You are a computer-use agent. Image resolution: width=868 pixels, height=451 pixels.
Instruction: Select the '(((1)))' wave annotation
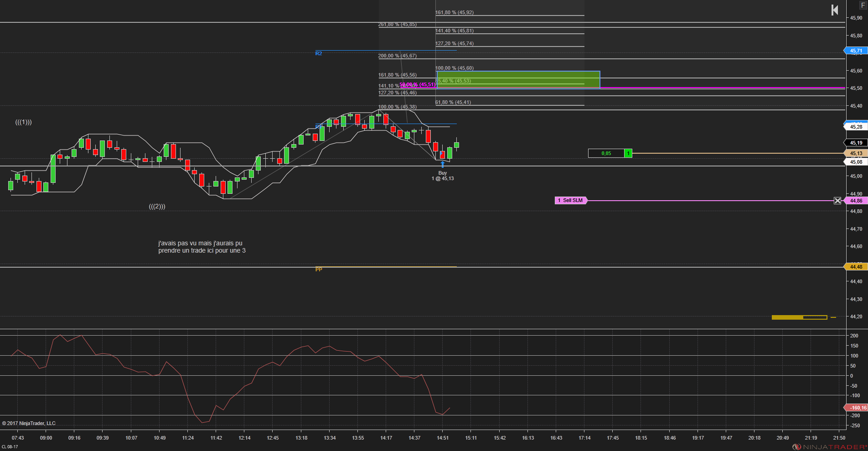[x=24, y=122]
